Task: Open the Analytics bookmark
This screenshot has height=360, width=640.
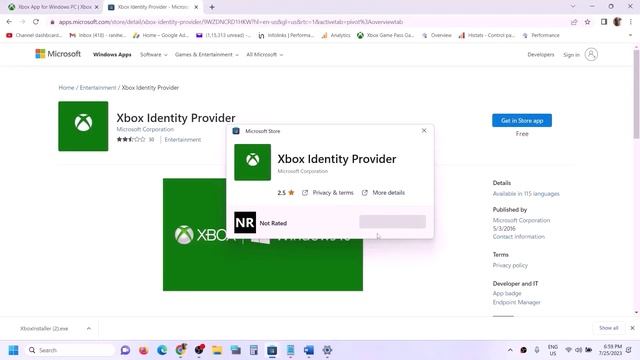Action: (x=336, y=36)
